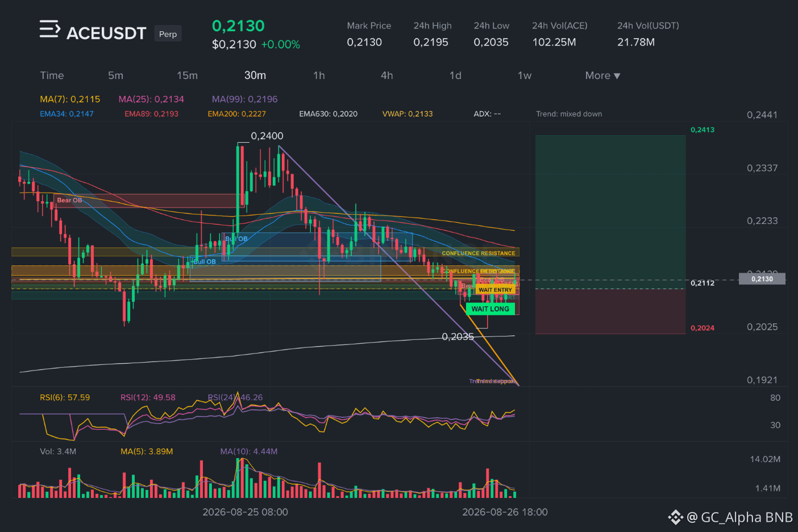Click the MA(25): 0,2134 indicator label
Viewport: 798px width, 532px height.
pyautogui.click(x=151, y=99)
